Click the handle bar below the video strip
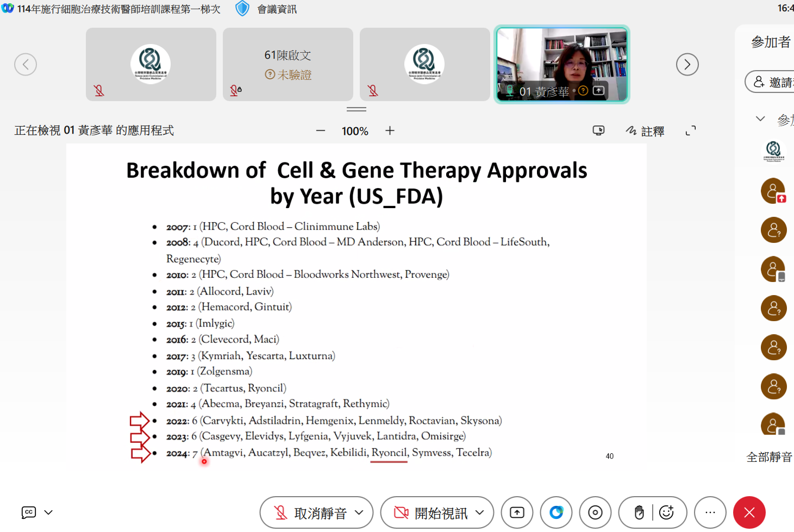 tap(357, 109)
